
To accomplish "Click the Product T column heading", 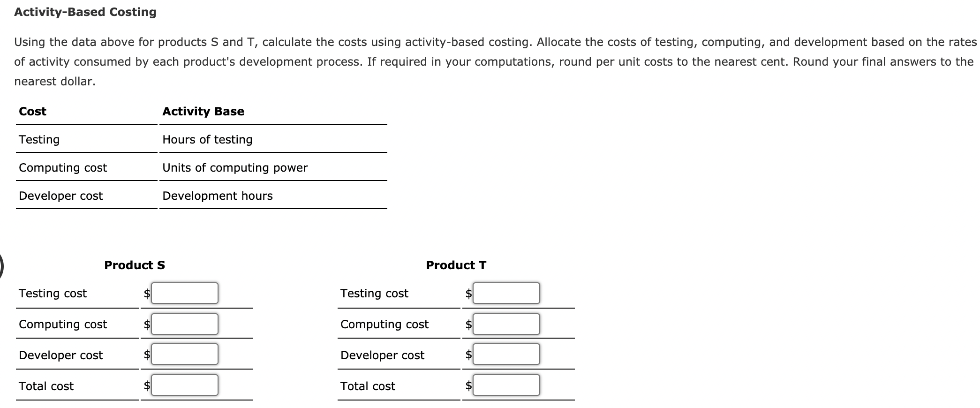I will [456, 264].
